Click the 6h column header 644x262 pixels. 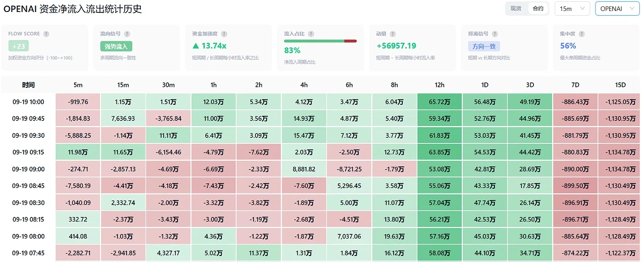(x=349, y=85)
